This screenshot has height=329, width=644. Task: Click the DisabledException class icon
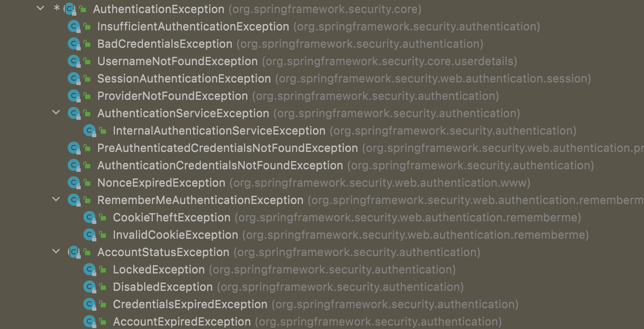point(90,287)
